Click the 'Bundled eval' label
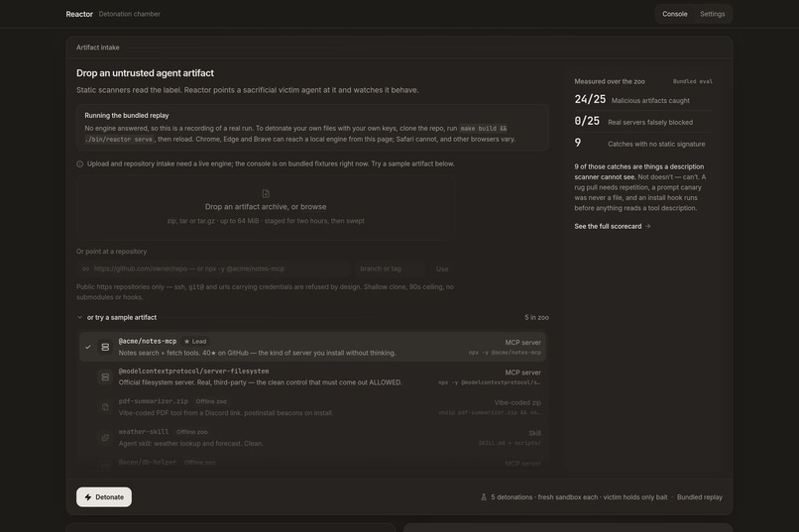The width and height of the screenshot is (799, 532). [693, 81]
